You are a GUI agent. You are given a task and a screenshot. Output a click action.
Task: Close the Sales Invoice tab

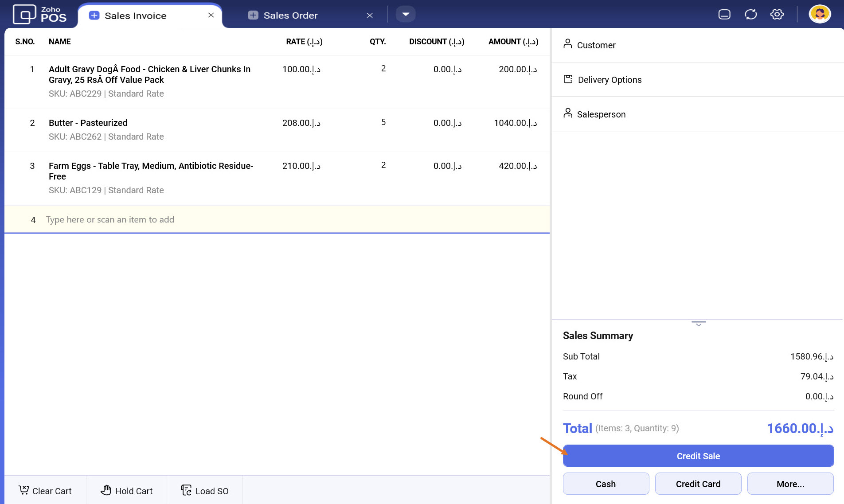pos(211,15)
